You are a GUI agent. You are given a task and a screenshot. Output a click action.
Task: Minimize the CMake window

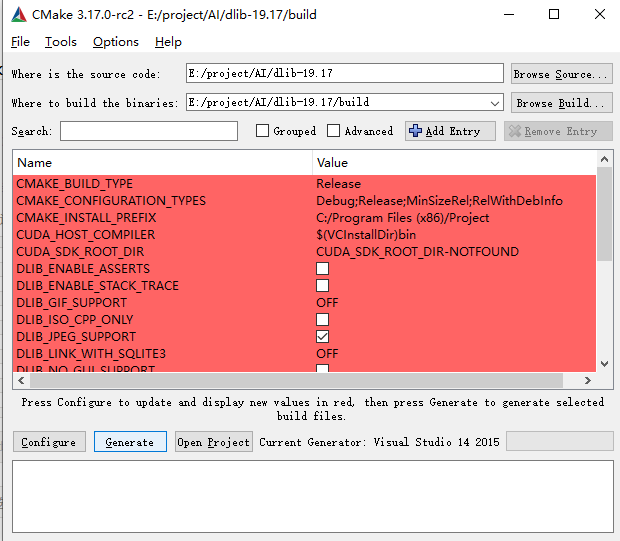tap(508, 15)
